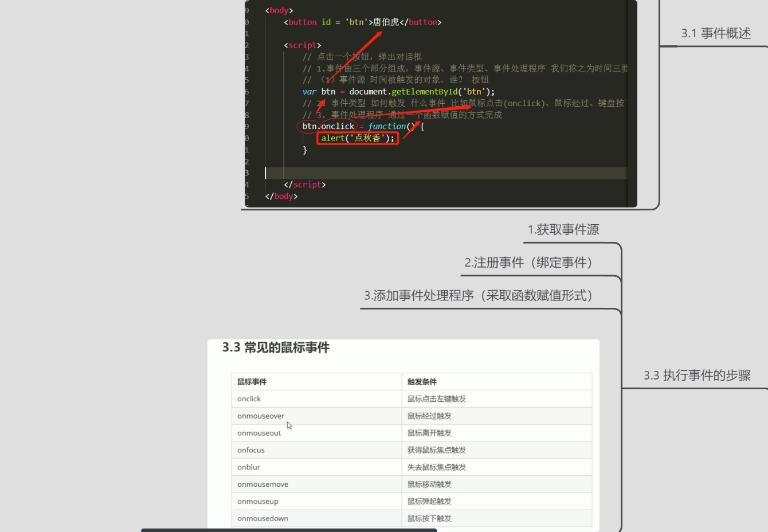Click the '鼠标事件' column header
The height and width of the screenshot is (532, 768).
pos(316,382)
